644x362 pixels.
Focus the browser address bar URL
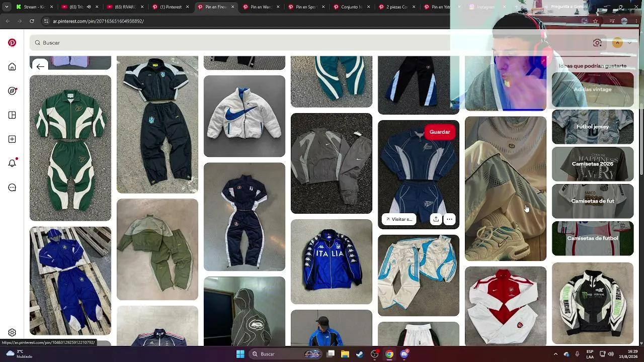pyautogui.click(x=98, y=21)
